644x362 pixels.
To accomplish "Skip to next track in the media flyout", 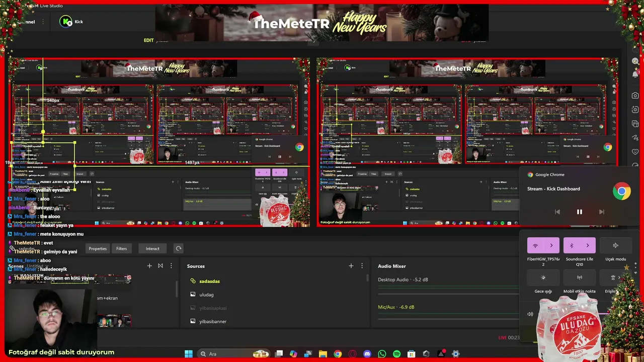I will coord(601,212).
